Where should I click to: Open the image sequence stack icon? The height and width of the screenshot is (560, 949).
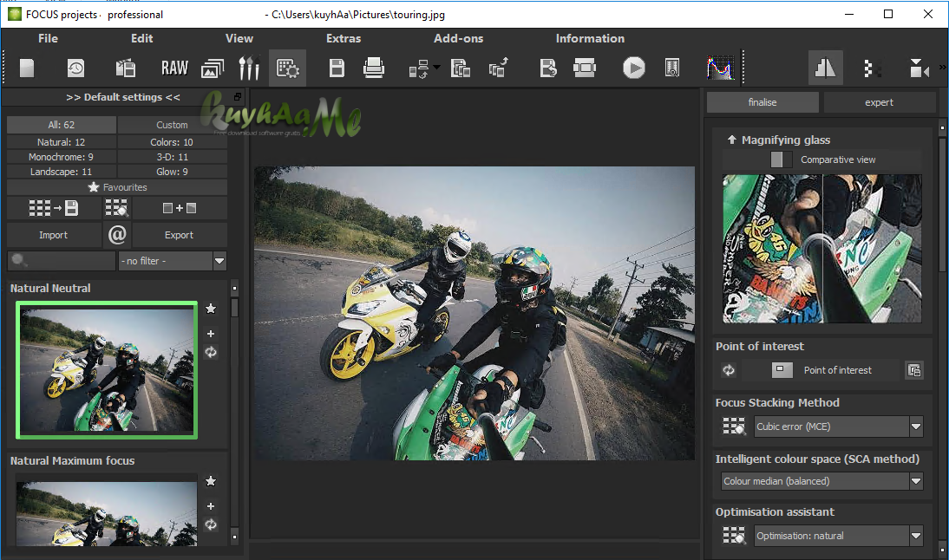(212, 68)
